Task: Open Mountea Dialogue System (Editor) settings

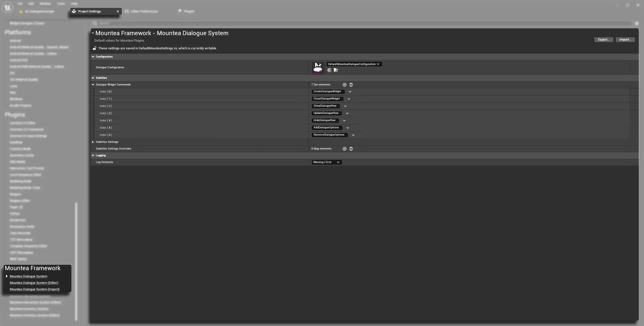Action: click(34, 283)
